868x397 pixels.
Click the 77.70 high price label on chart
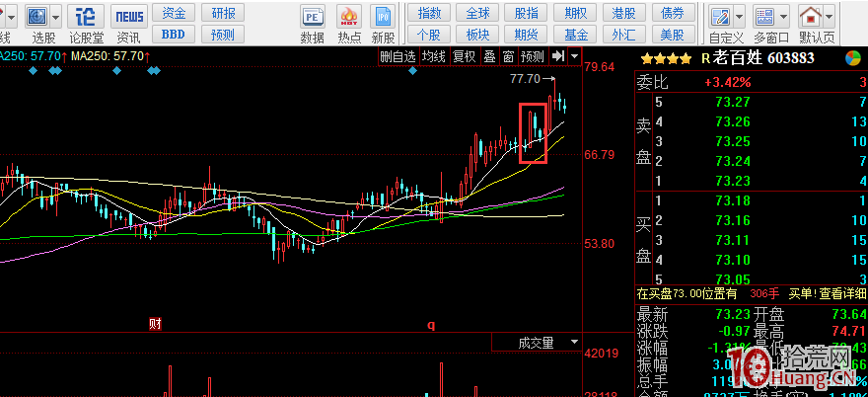[525, 79]
